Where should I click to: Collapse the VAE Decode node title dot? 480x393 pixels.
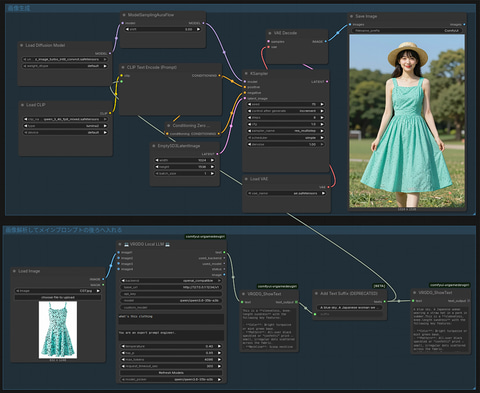[270, 33]
